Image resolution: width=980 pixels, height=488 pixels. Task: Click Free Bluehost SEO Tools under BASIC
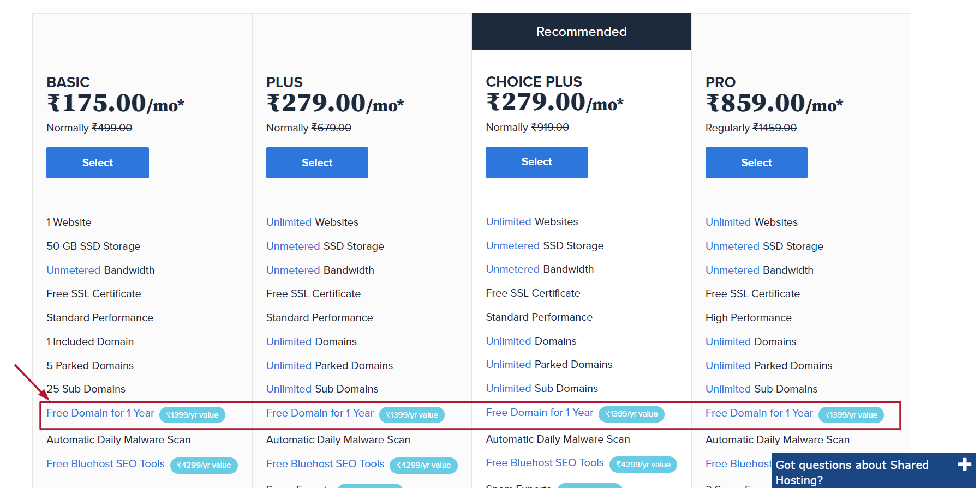pyautogui.click(x=105, y=464)
